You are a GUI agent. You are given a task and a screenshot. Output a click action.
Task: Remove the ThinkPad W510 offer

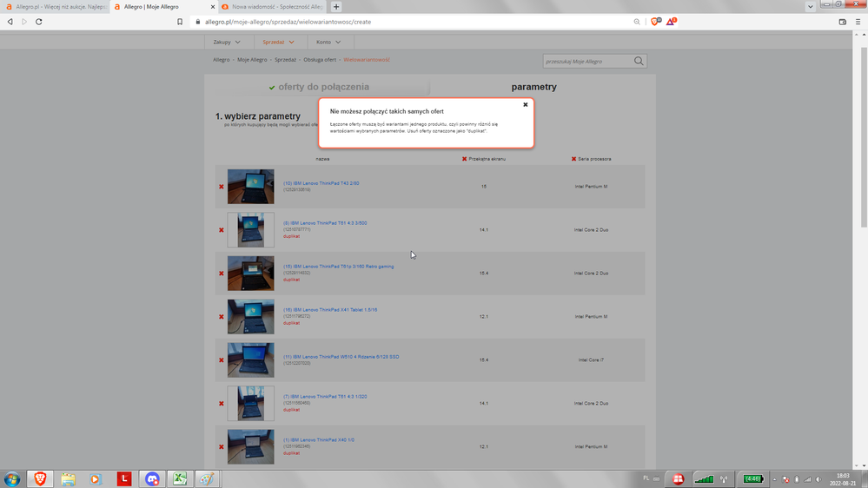[x=222, y=360]
